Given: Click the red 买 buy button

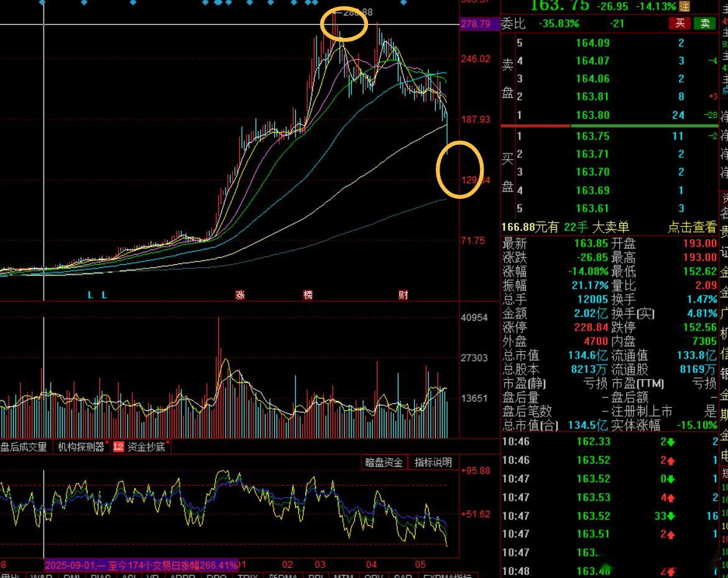Looking at the screenshot, I should (680, 23).
